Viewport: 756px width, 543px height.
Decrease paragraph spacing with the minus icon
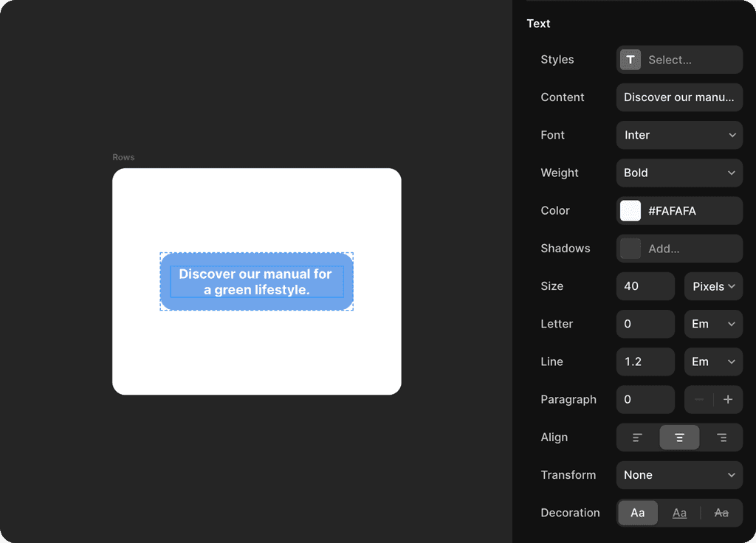(x=698, y=399)
